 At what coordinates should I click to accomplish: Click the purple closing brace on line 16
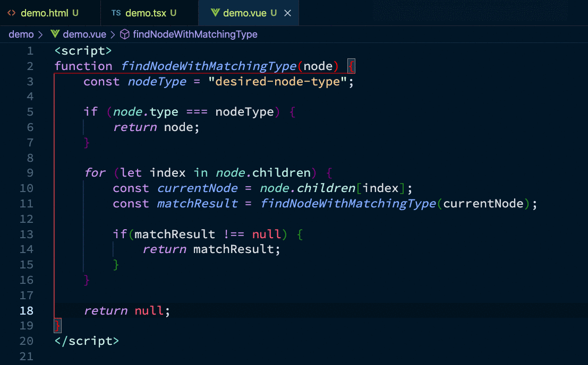point(87,280)
